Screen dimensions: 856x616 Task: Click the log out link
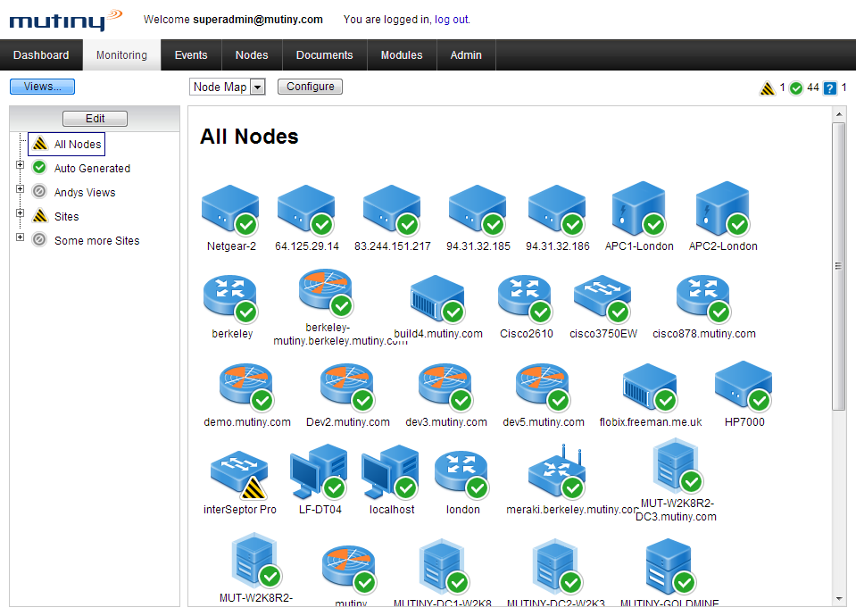click(x=452, y=20)
